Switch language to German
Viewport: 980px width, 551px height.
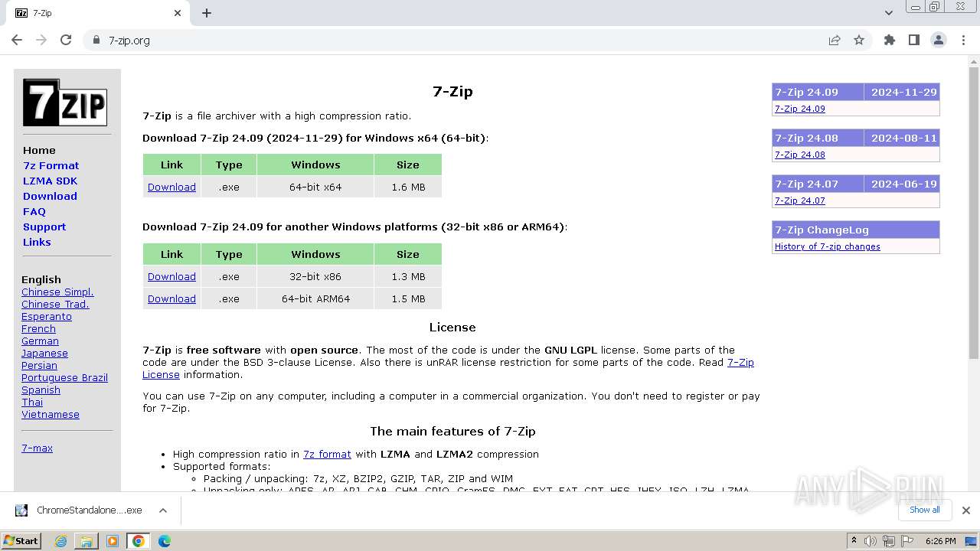click(40, 341)
